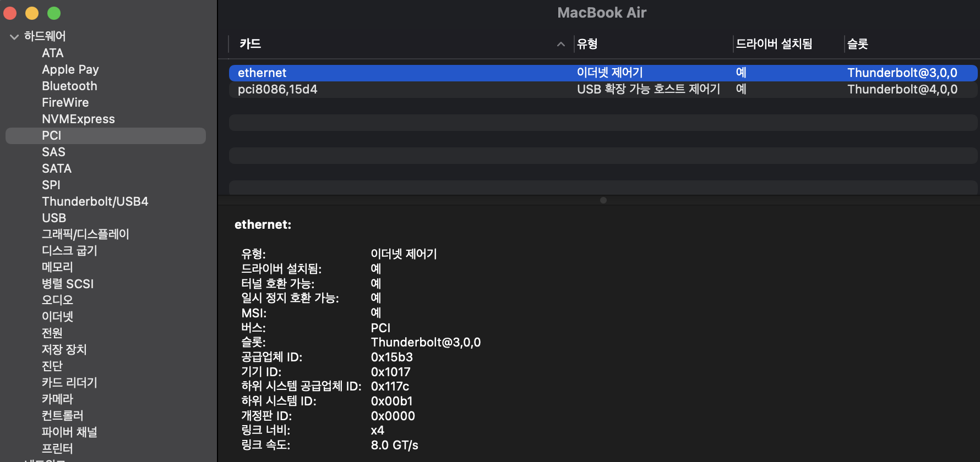980x462 pixels.
Task: Select SAS in the sidebar
Action: tap(53, 152)
